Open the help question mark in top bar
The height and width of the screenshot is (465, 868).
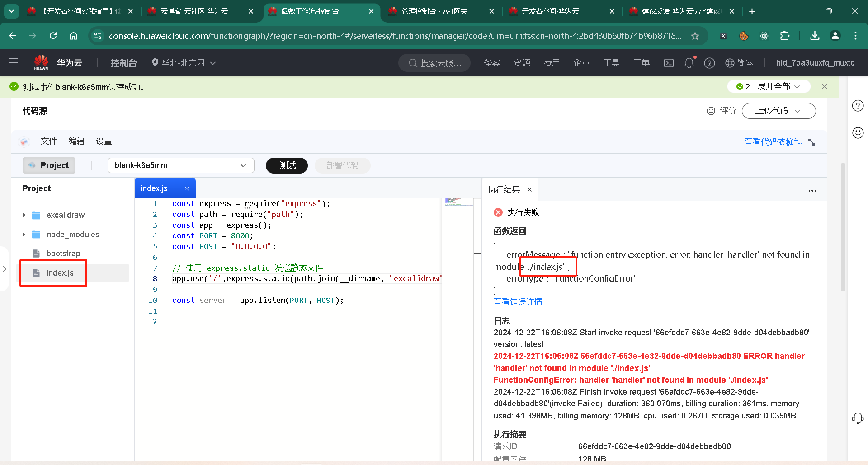(709, 63)
